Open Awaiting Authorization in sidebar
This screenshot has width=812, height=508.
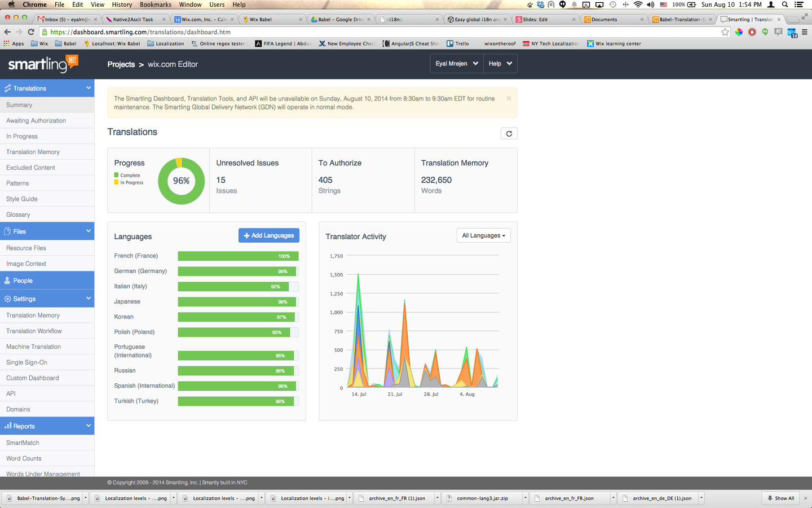47,121
